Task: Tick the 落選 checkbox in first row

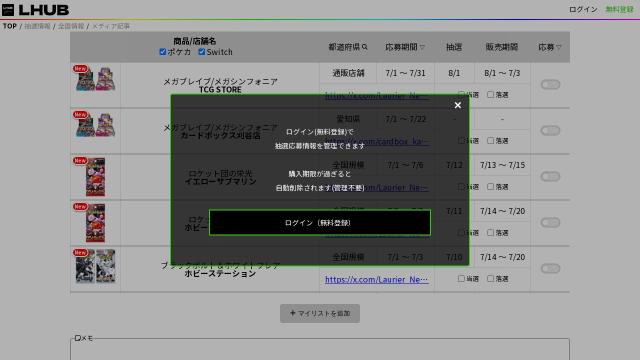Action: pyautogui.click(x=490, y=95)
